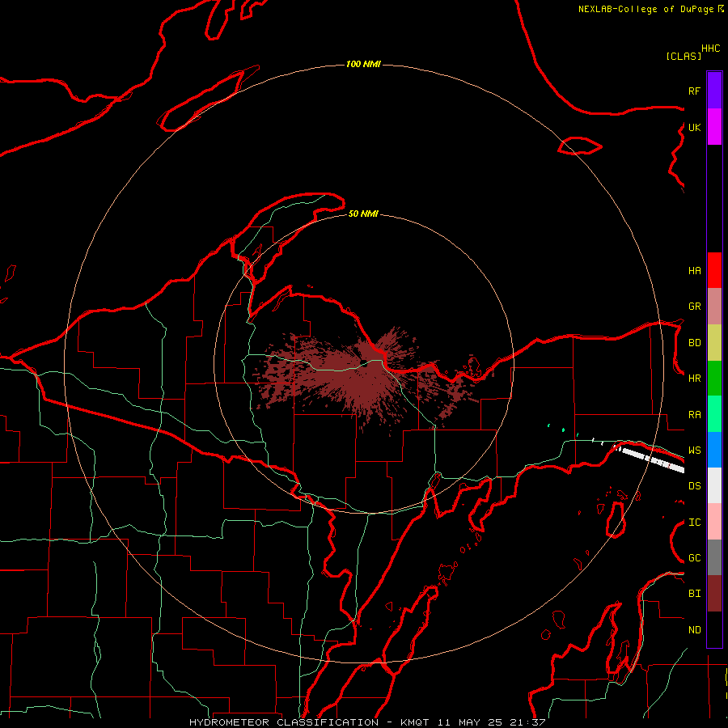Click the 'HYDROMETEOR CLASSIFICATION' title text
The width and height of the screenshot is (728, 728).
(284, 722)
